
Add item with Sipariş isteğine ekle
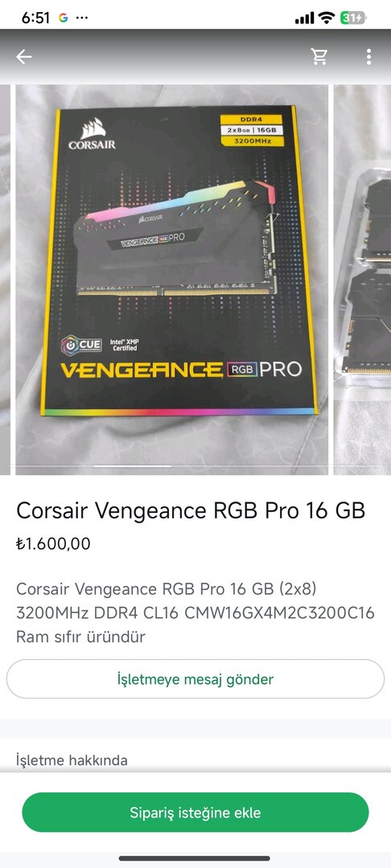[x=195, y=813]
